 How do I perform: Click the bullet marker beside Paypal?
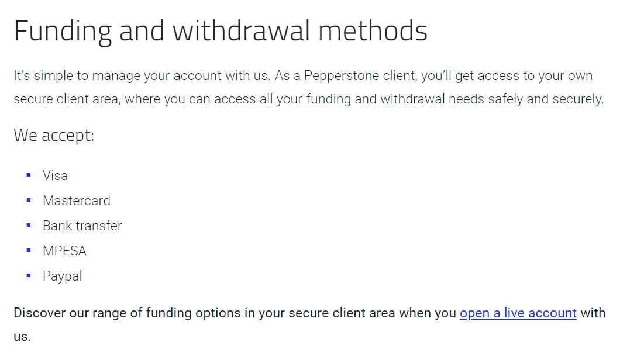(29, 276)
